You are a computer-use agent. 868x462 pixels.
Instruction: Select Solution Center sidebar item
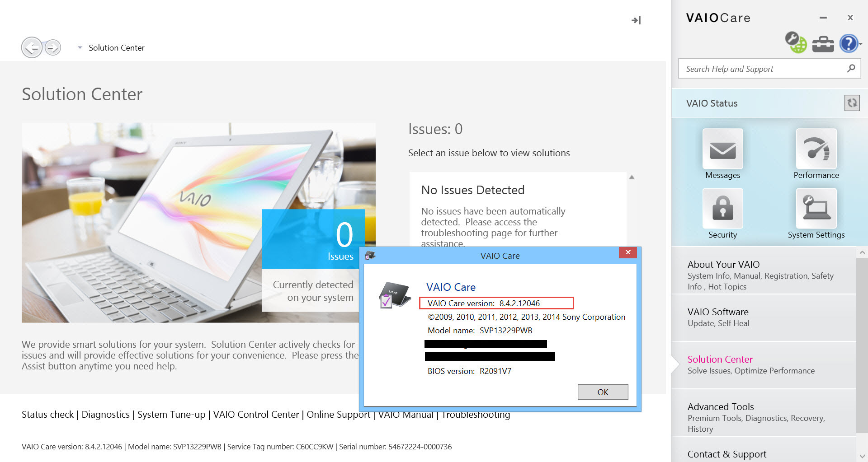tap(764, 364)
